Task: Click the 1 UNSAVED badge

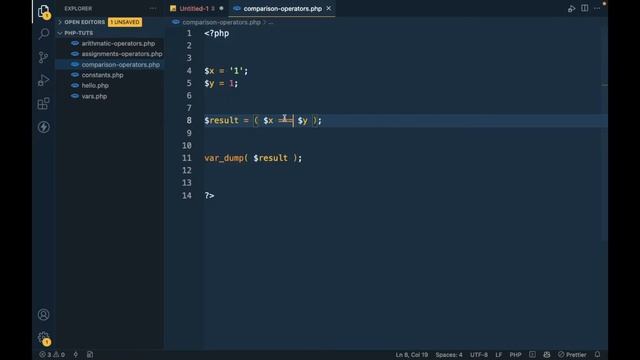Action: tap(125, 22)
